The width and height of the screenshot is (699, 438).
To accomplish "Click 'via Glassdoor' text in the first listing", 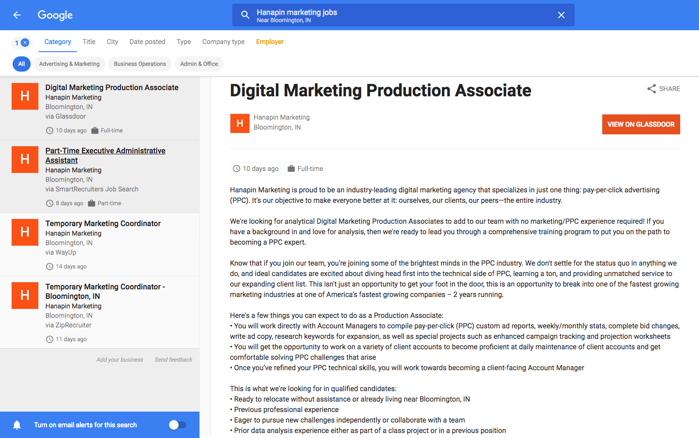I will [x=66, y=116].
